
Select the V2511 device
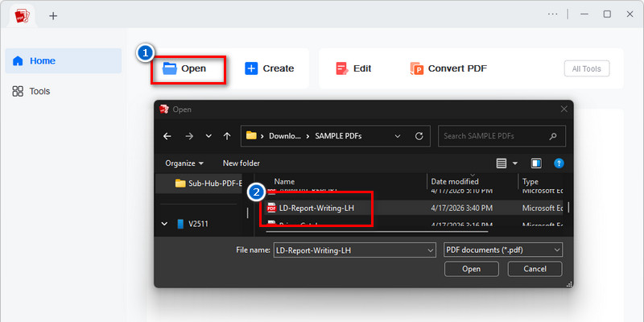(193, 224)
